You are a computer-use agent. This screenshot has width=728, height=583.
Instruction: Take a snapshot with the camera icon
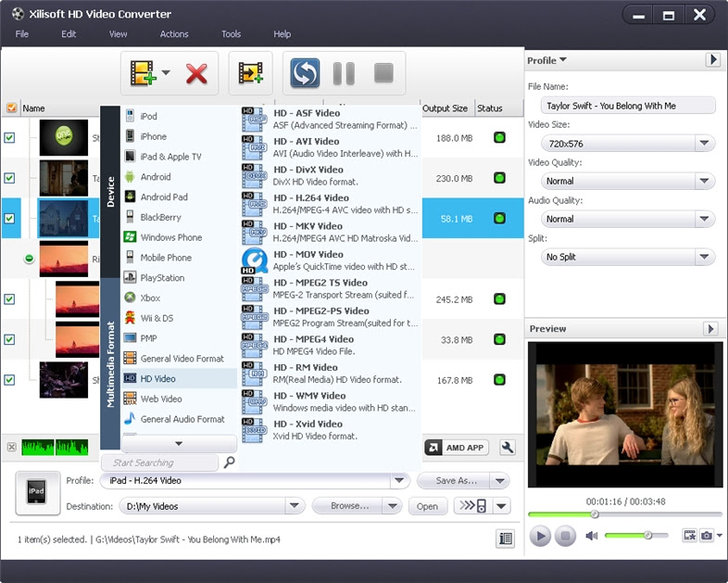pyautogui.click(x=706, y=535)
